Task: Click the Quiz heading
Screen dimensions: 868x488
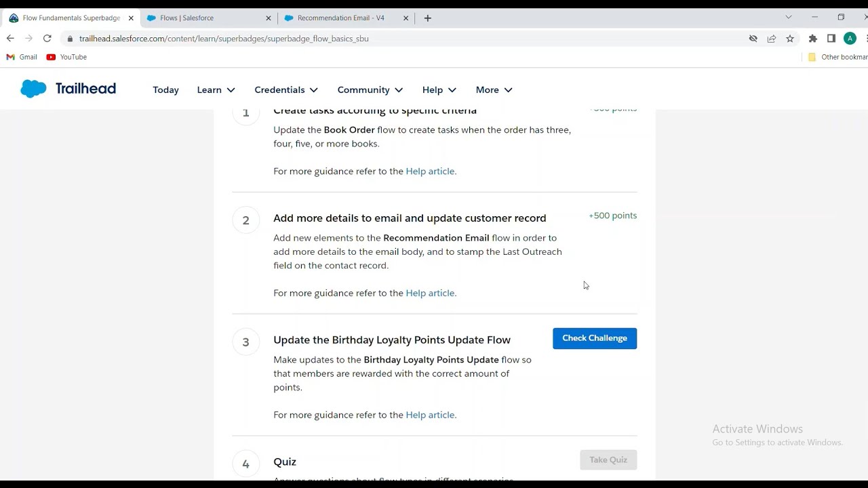Action: [x=285, y=462]
